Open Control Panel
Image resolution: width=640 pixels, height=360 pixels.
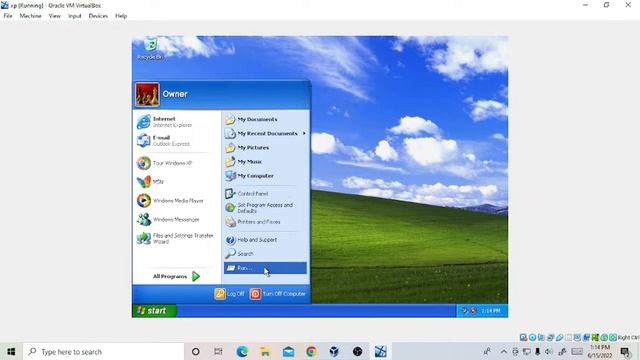click(264, 193)
